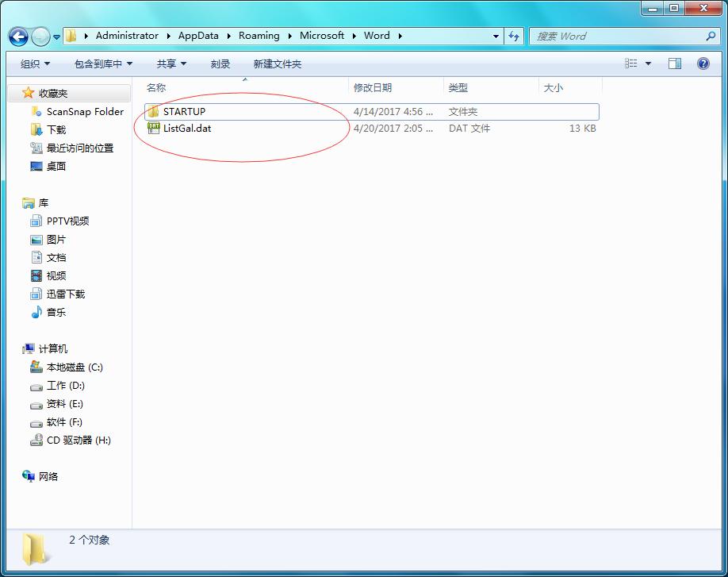Click Administrator in the address path

click(x=127, y=36)
